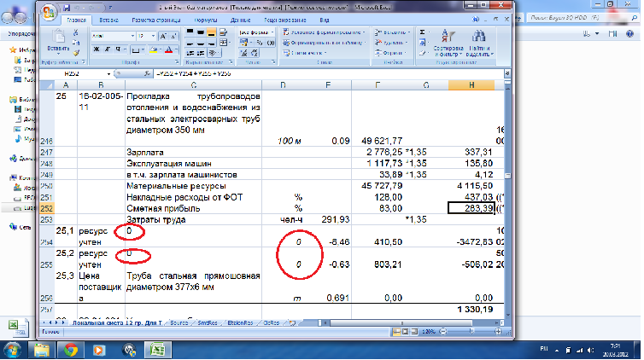Image resolution: width=644 pixels, height=360 pixels.
Task: Toggle underline formatting (Ч)
Action: click(x=118, y=49)
